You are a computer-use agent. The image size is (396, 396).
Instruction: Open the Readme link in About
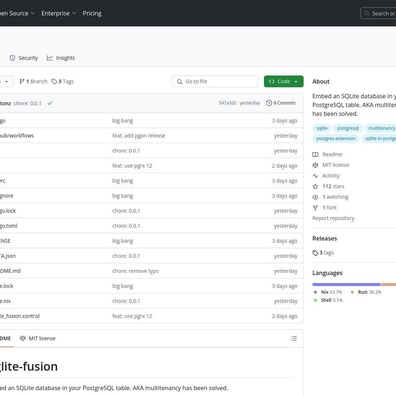click(x=332, y=154)
